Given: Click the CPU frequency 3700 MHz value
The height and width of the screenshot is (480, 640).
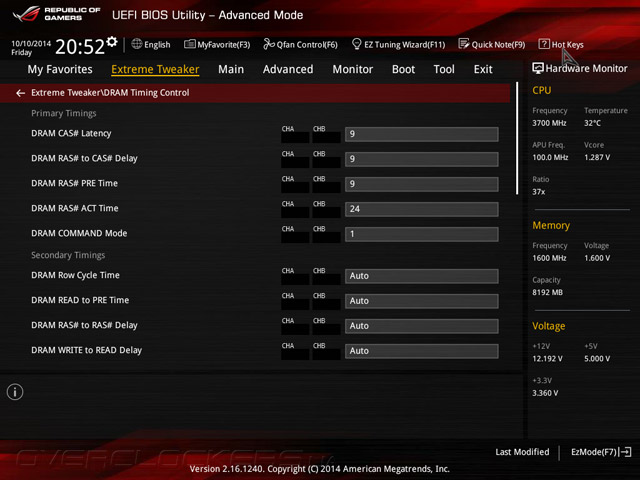Looking at the screenshot, I should tap(549, 123).
